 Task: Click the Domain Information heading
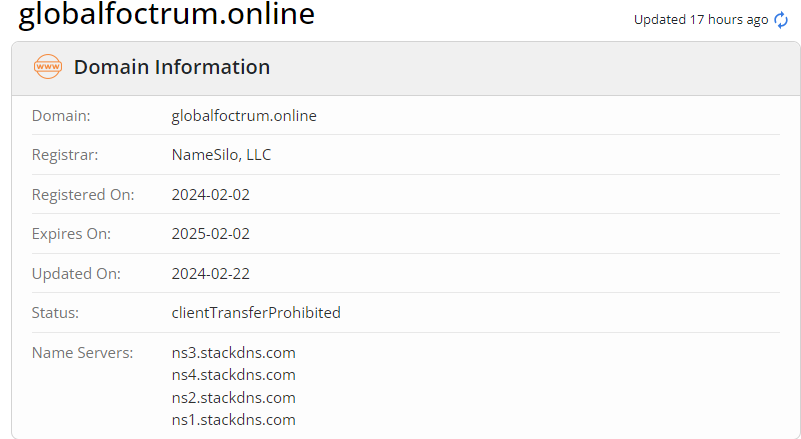[172, 68]
